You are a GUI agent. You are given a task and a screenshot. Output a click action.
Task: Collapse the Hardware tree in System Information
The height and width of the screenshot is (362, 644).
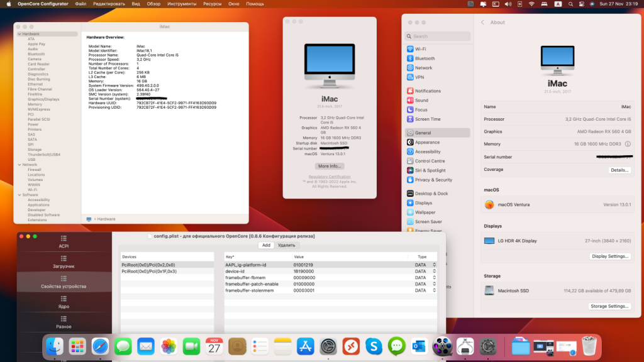19,34
